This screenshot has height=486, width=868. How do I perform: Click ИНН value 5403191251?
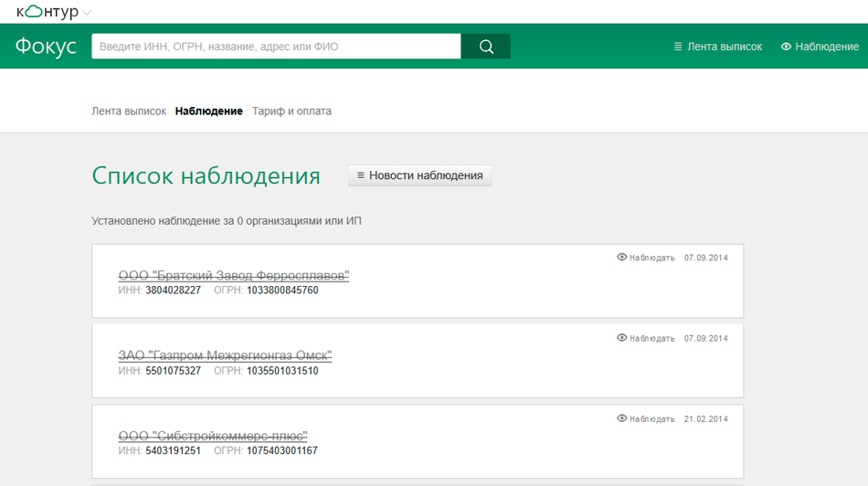point(174,450)
